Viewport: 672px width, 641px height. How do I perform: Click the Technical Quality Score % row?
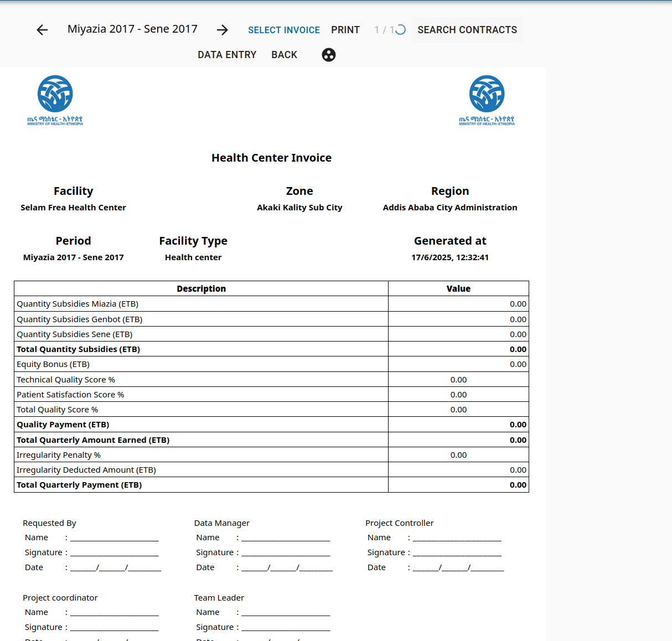click(66, 380)
